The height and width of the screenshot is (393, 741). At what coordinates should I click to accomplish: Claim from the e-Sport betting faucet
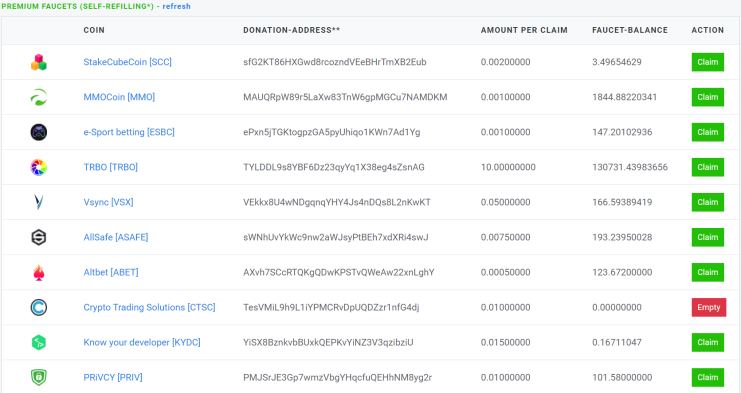tap(707, 132)
